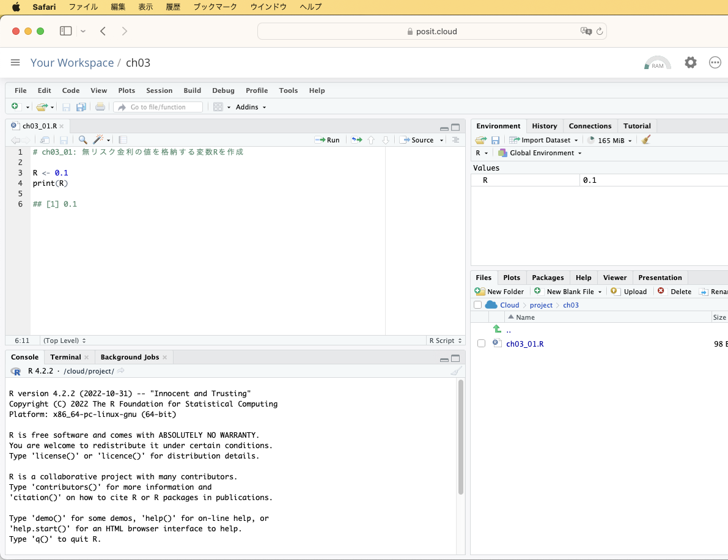Toggle the Posit Cloud sidebar hamburger menu
This screenshot has height=560, width=728.
click(15, 62)
